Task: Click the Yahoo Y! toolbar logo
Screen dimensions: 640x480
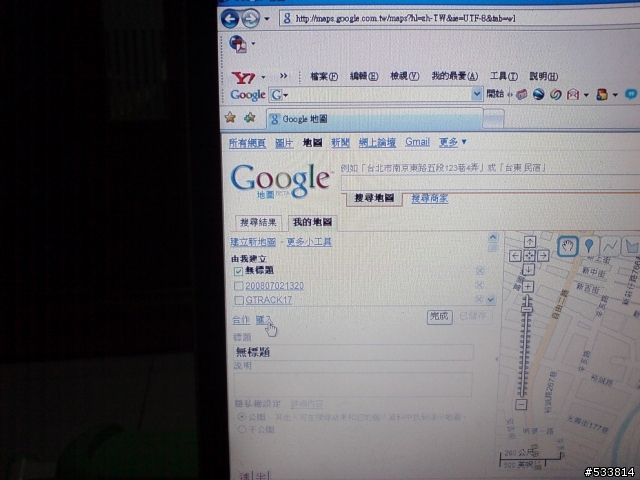Action: (x=243, y=78)
